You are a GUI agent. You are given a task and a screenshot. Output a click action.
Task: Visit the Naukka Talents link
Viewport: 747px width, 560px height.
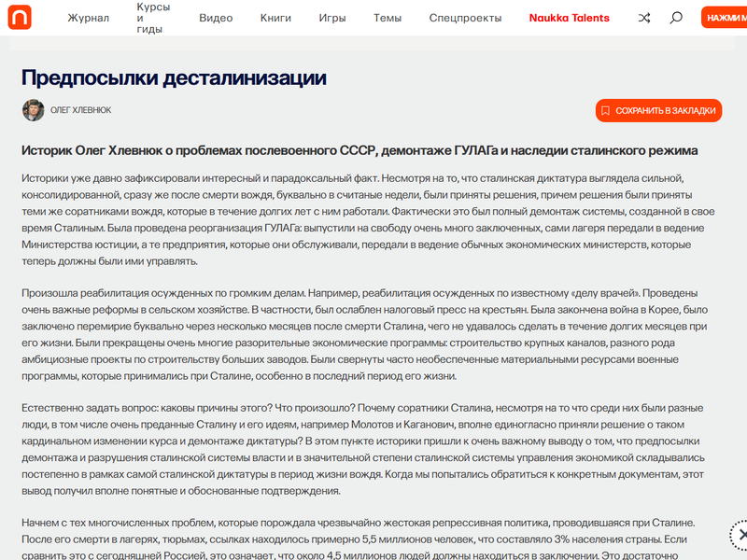click(x=569, y=18)
